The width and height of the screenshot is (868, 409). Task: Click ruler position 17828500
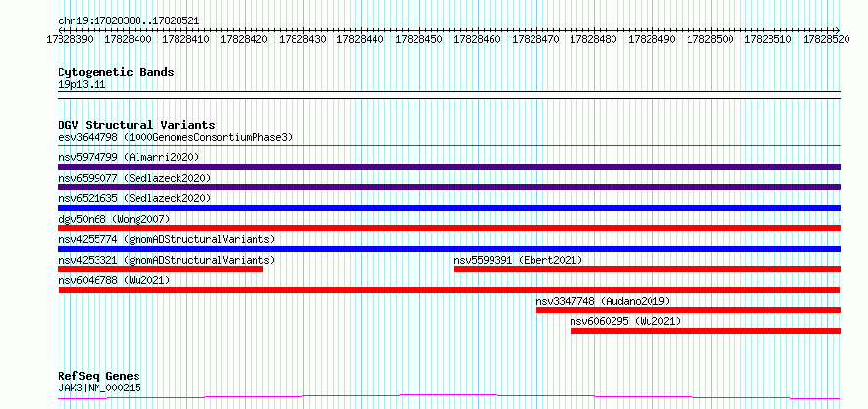coord(711,39)
